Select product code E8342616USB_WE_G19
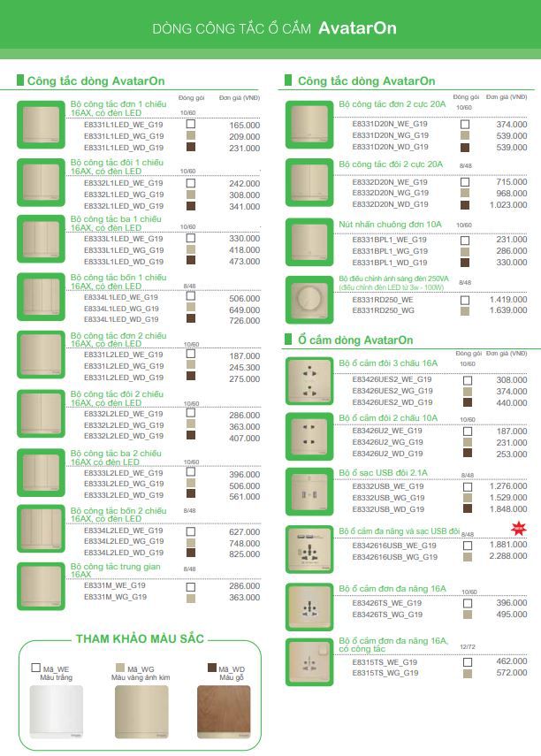The width and height of the screenshot is (541, 756). (x=394, y=546)
